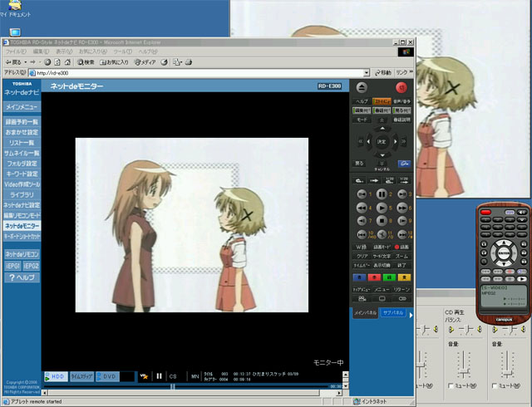Open フォルダ設定 in the sidebar

pyautogui.click(x=22, y=164)
